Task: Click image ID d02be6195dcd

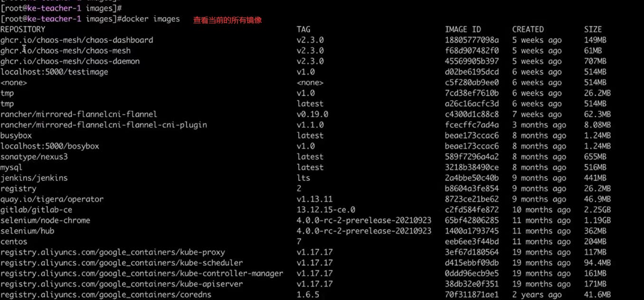Action: [472, 72]
